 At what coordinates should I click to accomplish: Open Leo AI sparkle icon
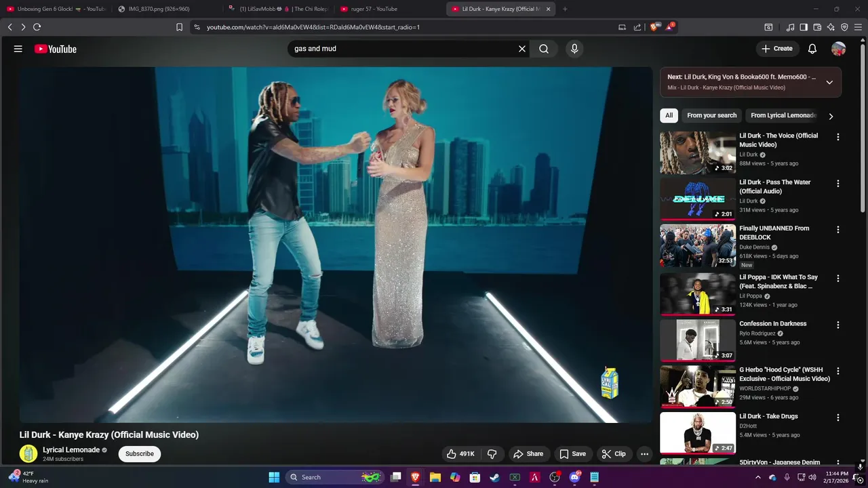pyautogui.click(x=831, y=27)
